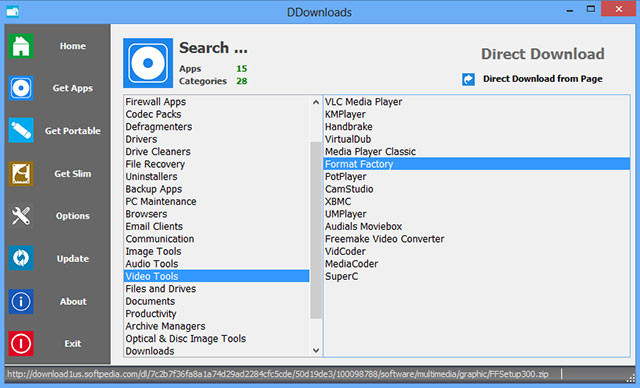Open the Options menu label
The image size is (640, 388).
tap(73, 216)
